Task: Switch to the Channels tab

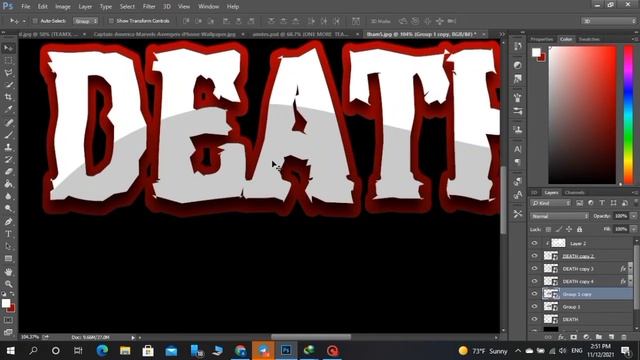Action: tap(575, 192)
